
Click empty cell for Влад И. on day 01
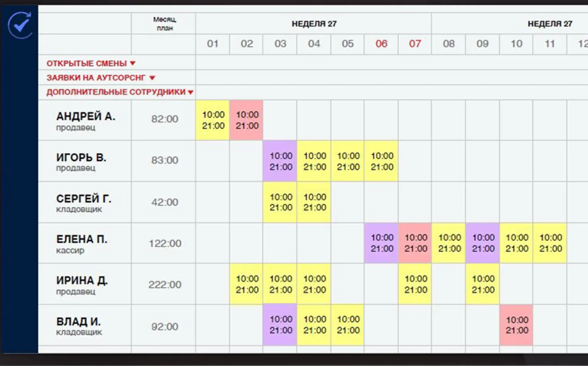pyautogui.click(x=213, y=325)
